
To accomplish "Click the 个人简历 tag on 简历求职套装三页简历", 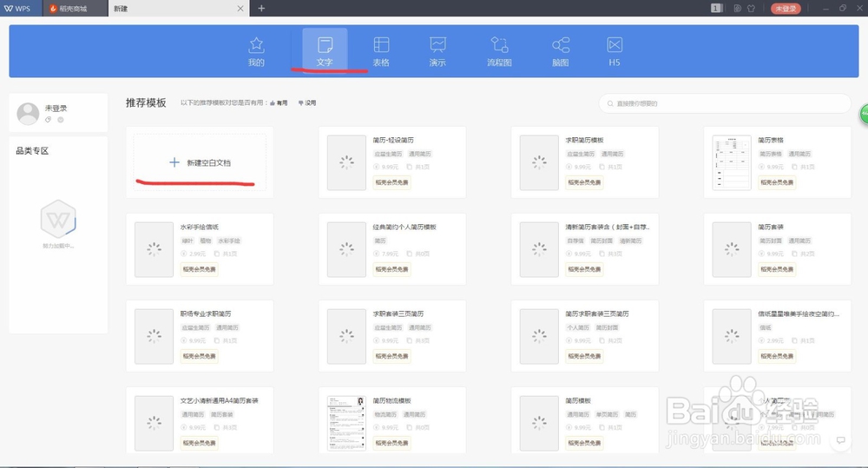I will pos(578,328).
